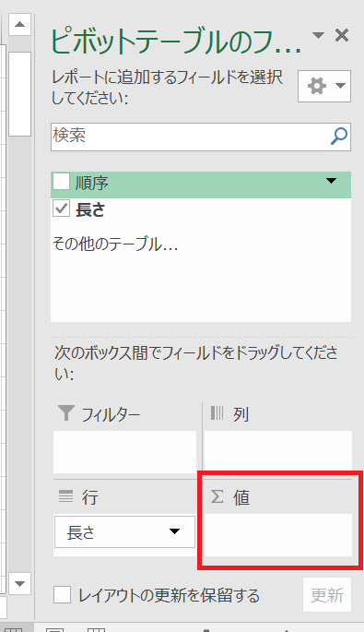This screenshot has height=632, width=364.
Task: Click the 行 rows icon
Action: click(x=66, y=496)
